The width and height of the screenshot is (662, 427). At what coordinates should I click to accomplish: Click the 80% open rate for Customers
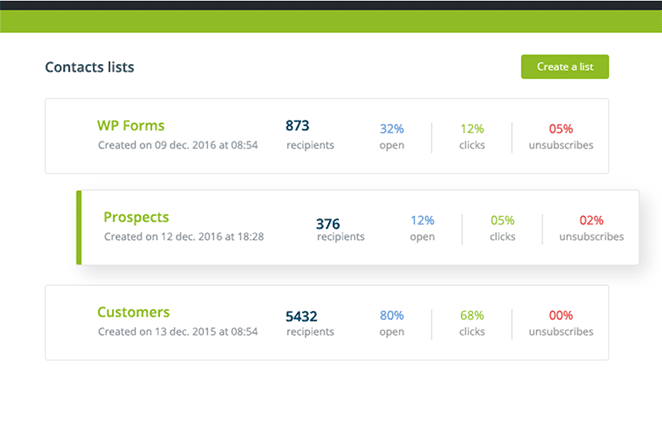[391, 316]
